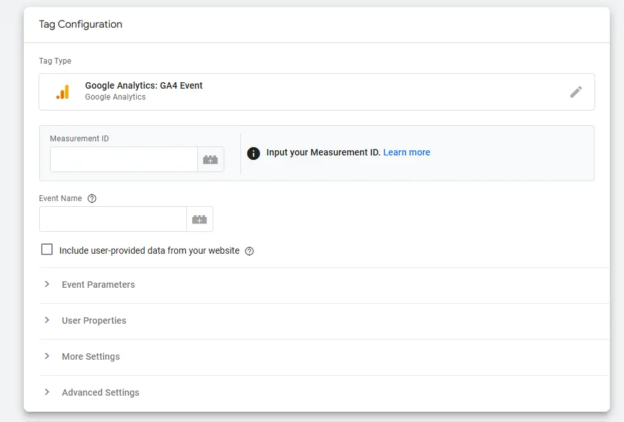This screenshot has height=422, width=624.
Task: Expand the More Settings section
Action: coord(324,356)
